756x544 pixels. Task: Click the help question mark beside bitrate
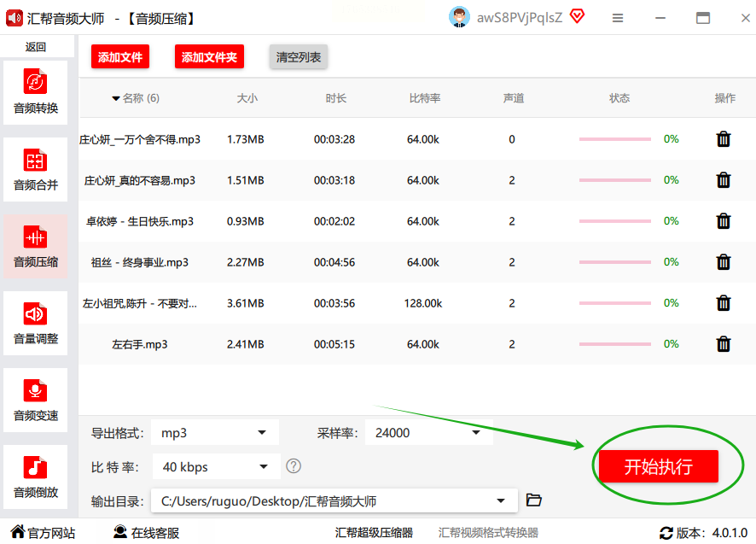(x=294, y=466)
